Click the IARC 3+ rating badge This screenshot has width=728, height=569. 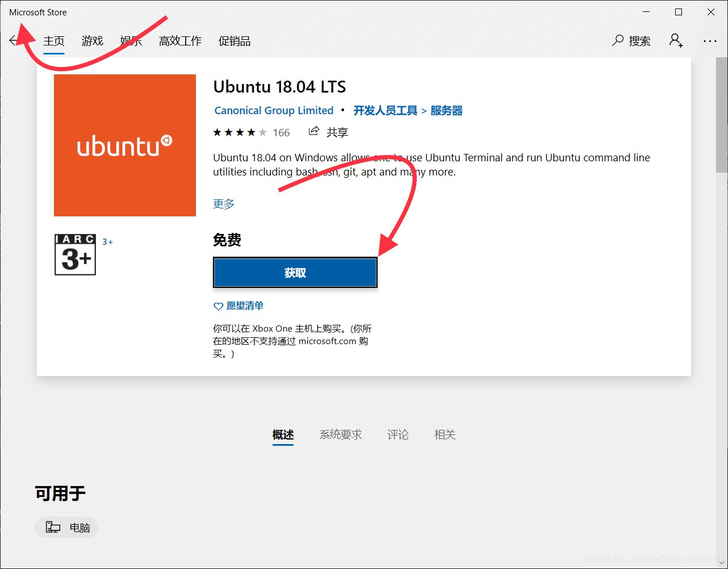(x=75, y=254)
